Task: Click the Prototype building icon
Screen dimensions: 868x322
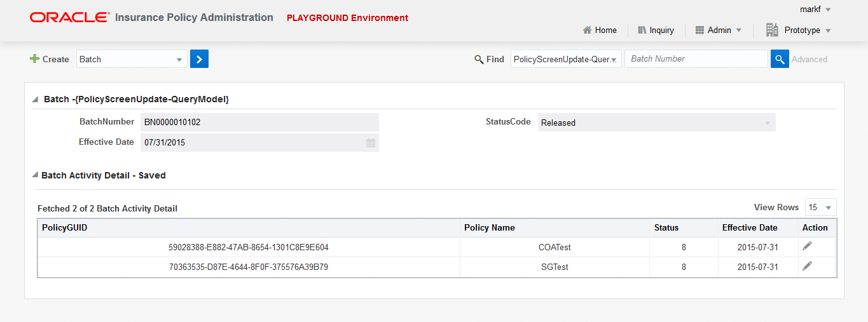Action: pyautogui.click(x=772, y=29)
